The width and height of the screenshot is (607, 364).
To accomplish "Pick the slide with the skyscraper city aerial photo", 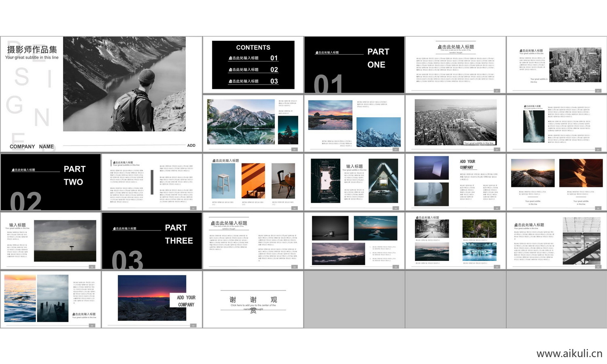I will coord(556,65).
